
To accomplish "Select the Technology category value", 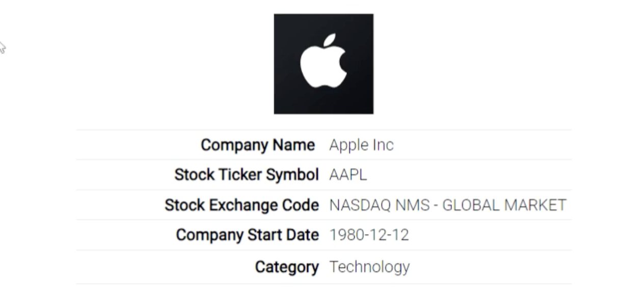I will (x=369, y=267).
